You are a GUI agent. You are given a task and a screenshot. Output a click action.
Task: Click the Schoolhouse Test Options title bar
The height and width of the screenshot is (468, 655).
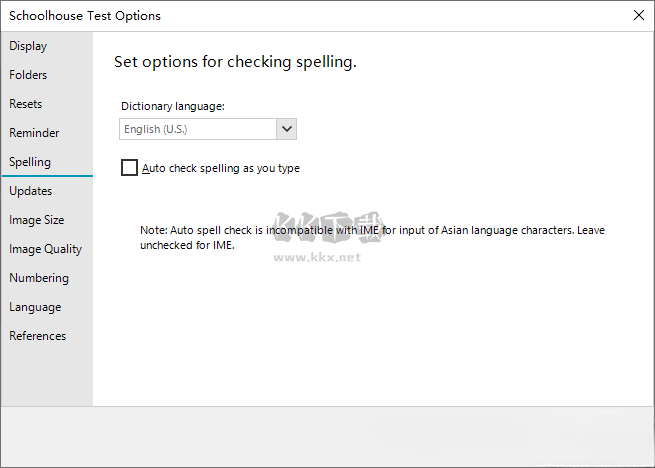(x=300, y=15)
